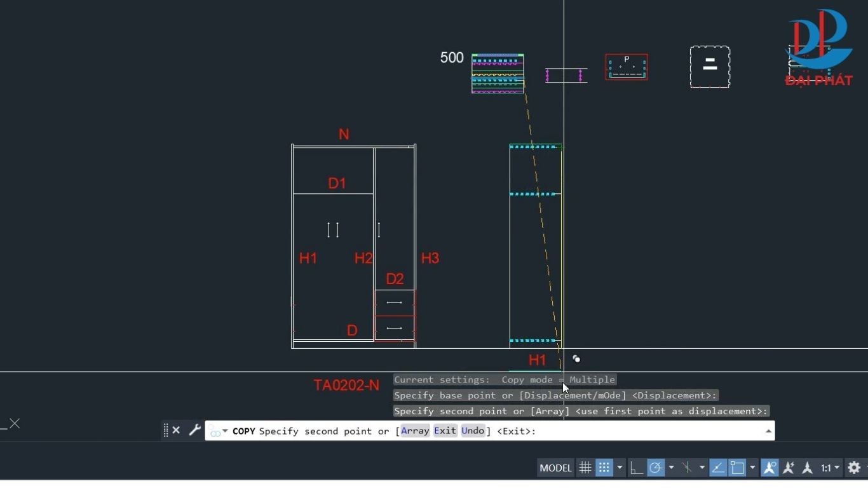Select the Exit option in COPY prompt
The width and height of the screenshot is (868, 488).
445,431
